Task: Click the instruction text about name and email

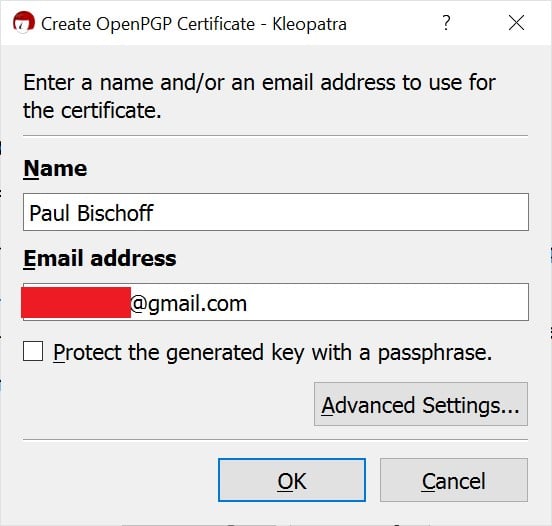Action: tap(259, 96)
